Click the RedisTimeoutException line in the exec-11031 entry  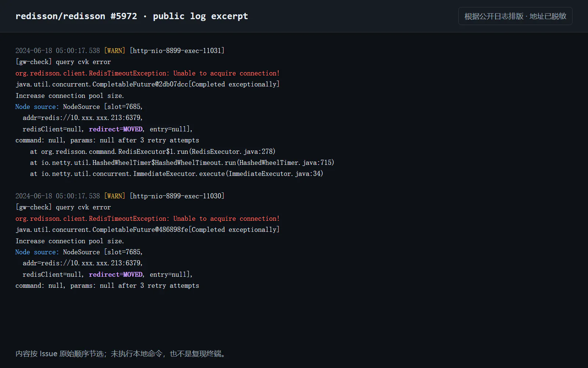147,73
